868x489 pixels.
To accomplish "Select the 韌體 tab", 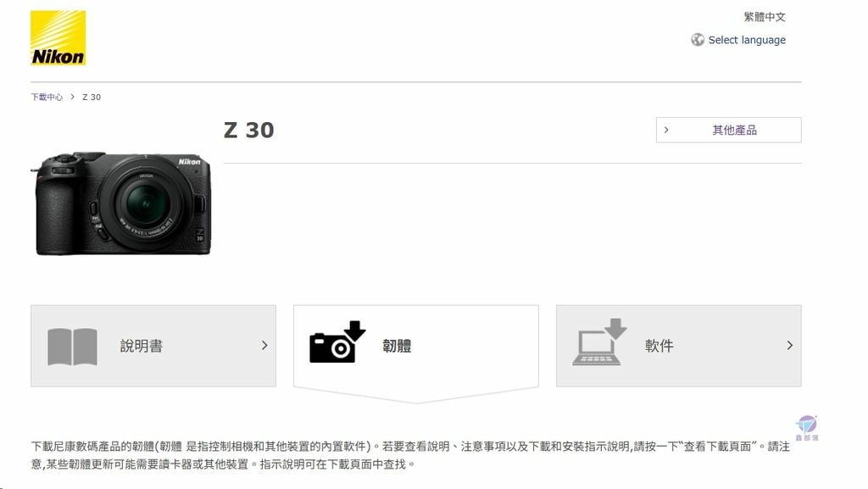I will (x=415, y=347).
